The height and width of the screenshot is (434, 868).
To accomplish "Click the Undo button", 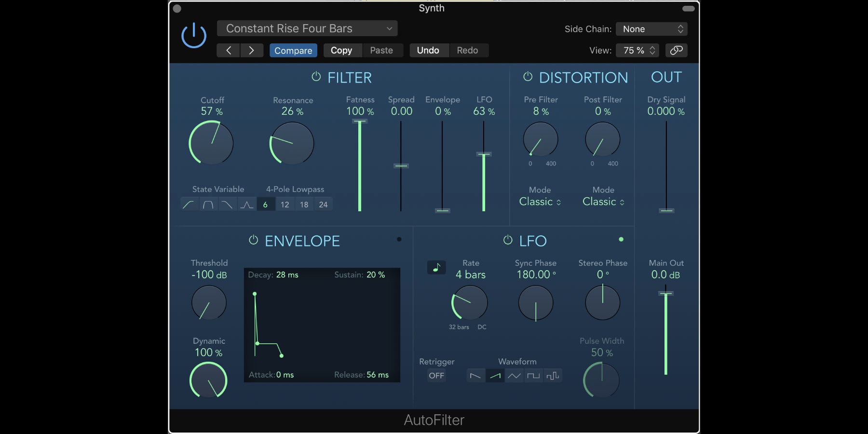I will click(428, 50).
